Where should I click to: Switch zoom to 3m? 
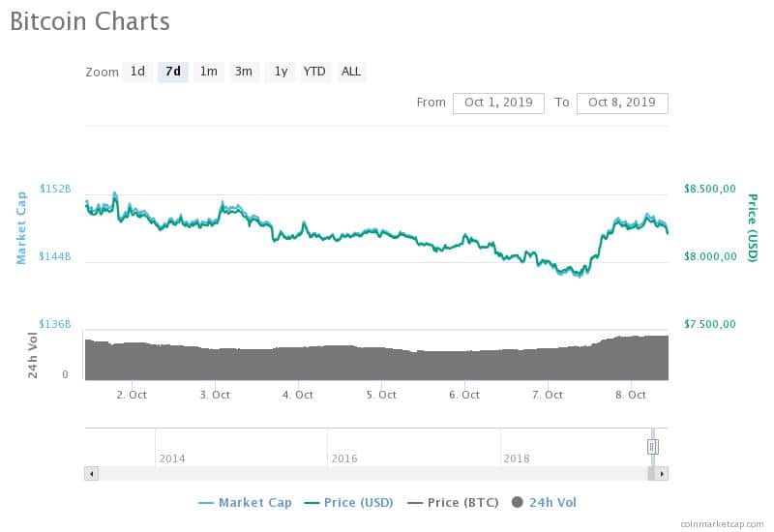[x=244, y=72]
